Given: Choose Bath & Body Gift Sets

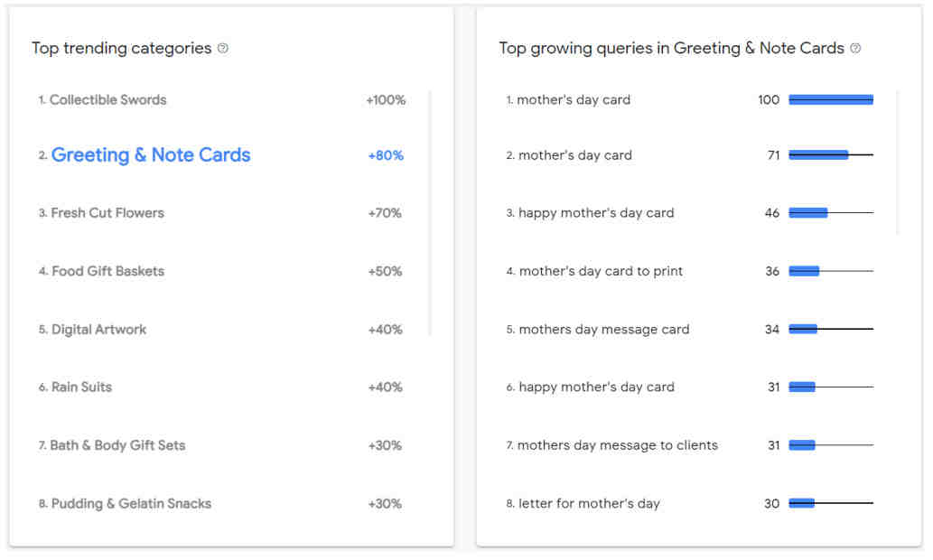Looking at the screenshot, I should tap(117, 445).
